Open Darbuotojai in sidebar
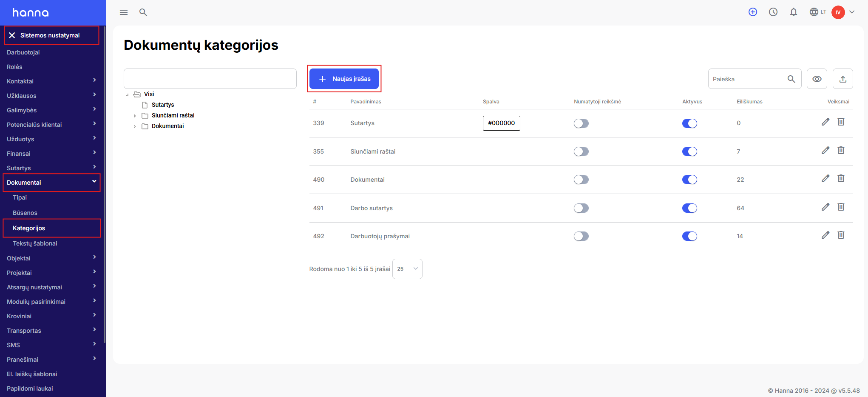This screenshot has height=397, width=868. click(x=23, y=52)
